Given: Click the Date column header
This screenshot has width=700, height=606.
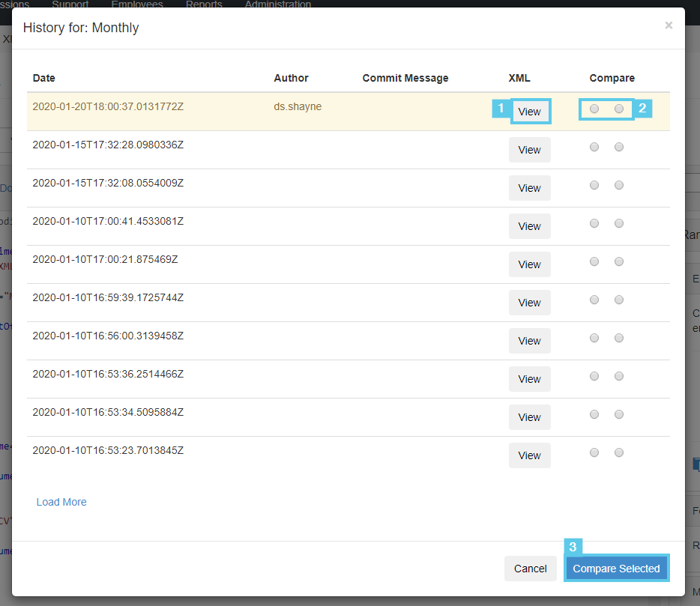Looking at the screenshot, I should coord(43,78).
